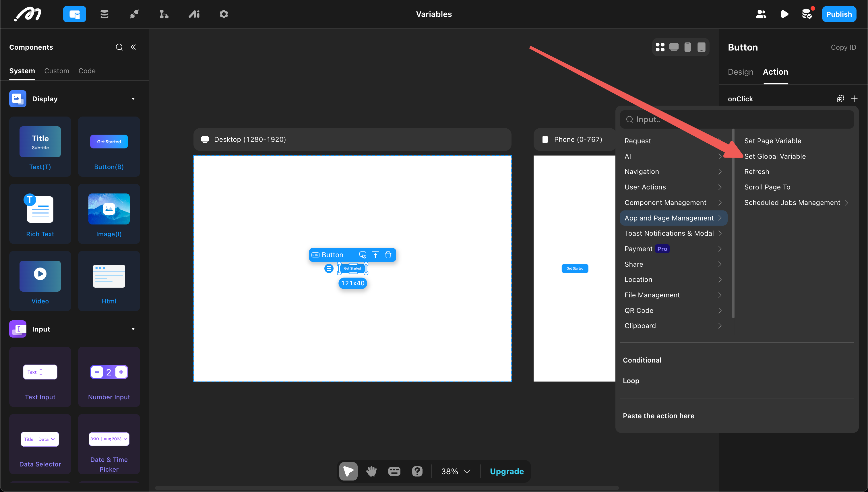Screen dimensions: 868x492
Task: Select Set Global Variable action
Action: click(x=775, y=156)
